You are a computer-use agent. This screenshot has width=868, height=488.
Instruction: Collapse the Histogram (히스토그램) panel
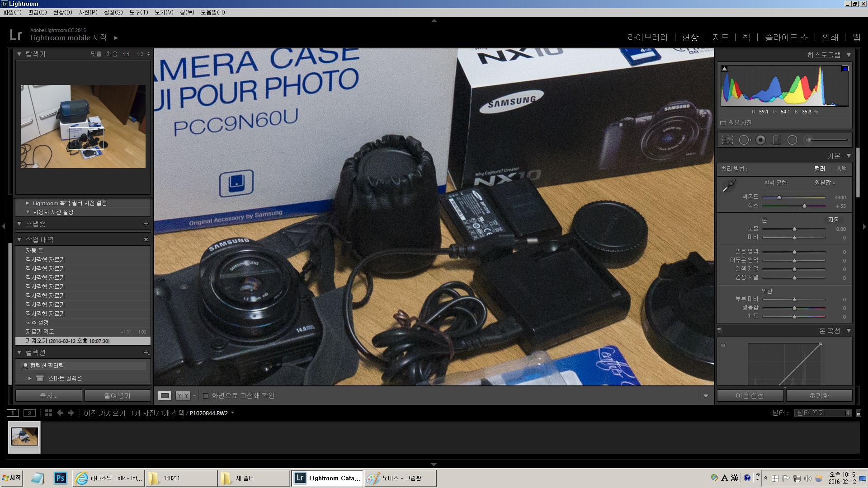849,55
